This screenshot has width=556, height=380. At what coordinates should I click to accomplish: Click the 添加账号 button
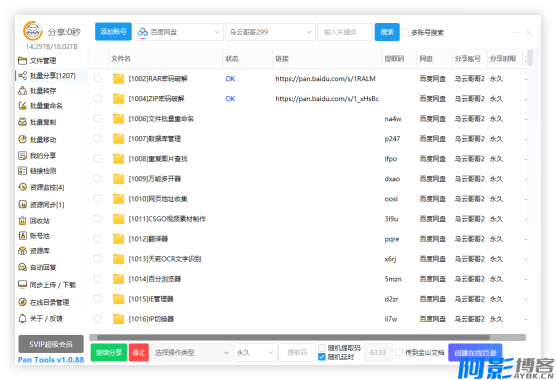pyautogui.click(x=113, y=32)
